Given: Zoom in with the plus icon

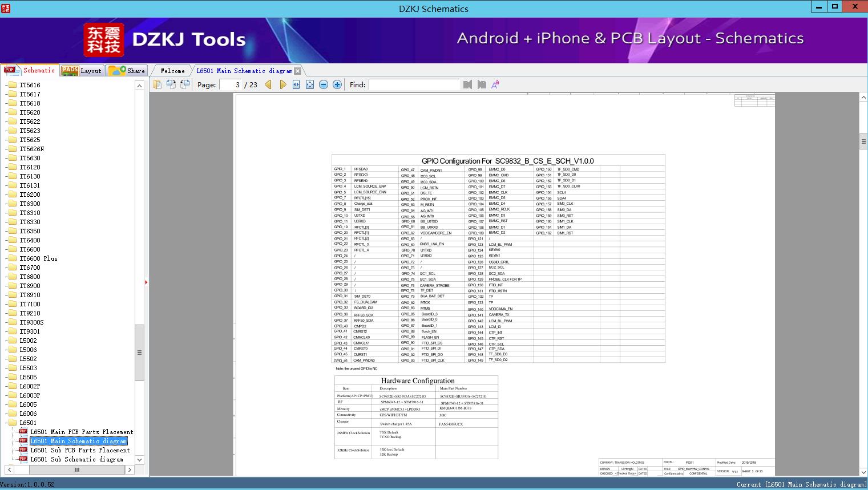Looking at the screenshot, I should tap(337, 84).
